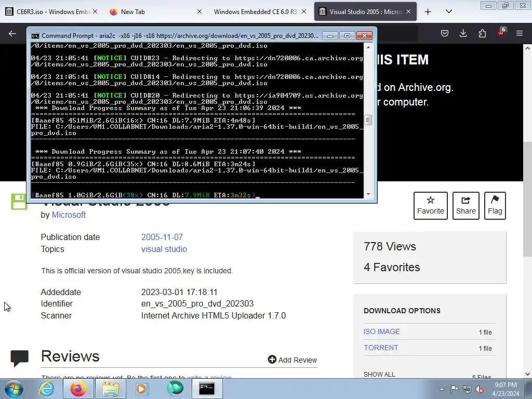The image size is (532, 399).
Task: Click SHOW ALL download files
Action: (379, 374)
